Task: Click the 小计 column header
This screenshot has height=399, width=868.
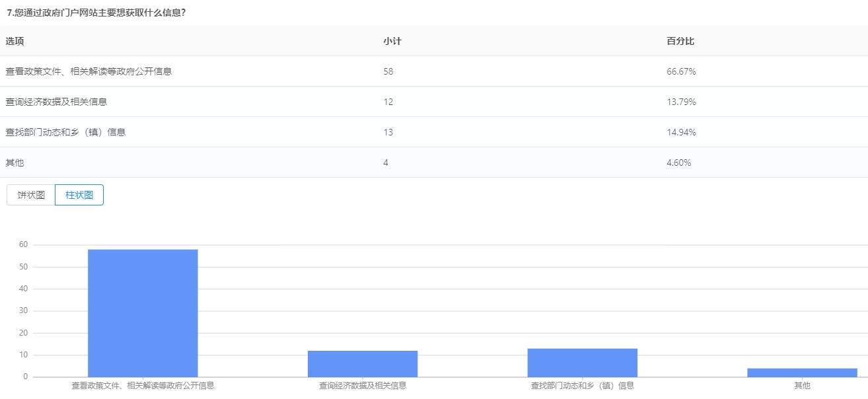Action: 392,41
